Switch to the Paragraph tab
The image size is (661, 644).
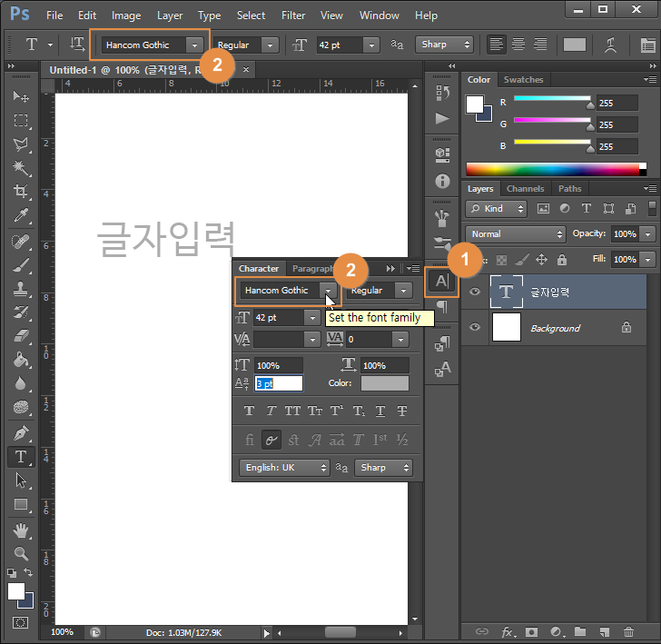[312, 268]
